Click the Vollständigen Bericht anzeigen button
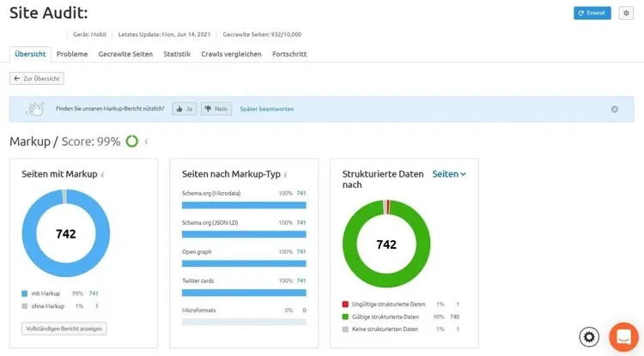The width and height of the screenshot is (644, 356). [64, 329]
